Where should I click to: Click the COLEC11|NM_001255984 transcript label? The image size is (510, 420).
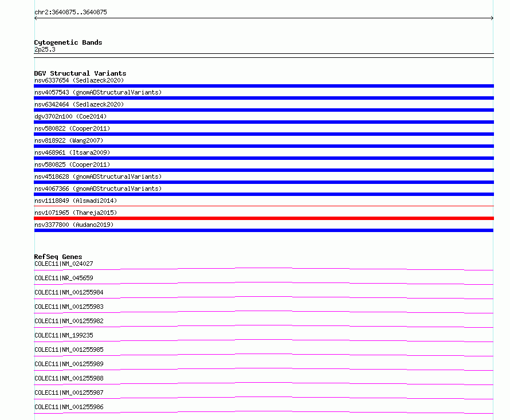pyautogui.click(x=69, y=292)
